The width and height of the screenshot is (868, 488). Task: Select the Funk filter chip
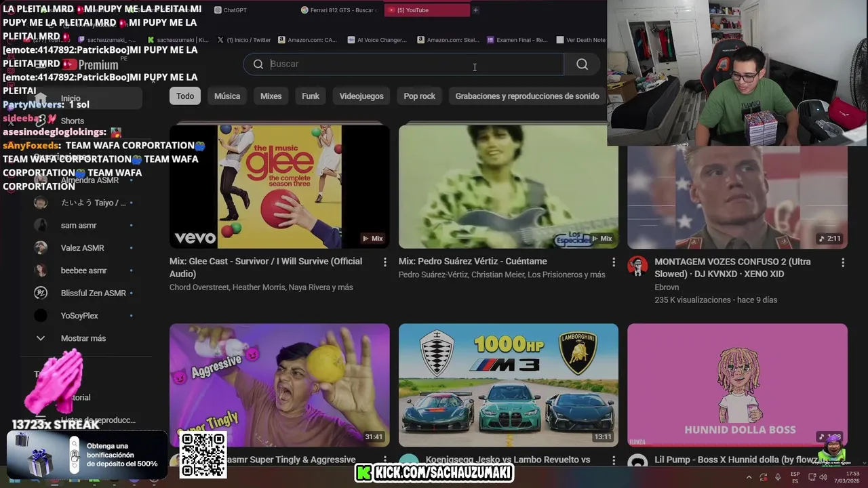point(311,96)
